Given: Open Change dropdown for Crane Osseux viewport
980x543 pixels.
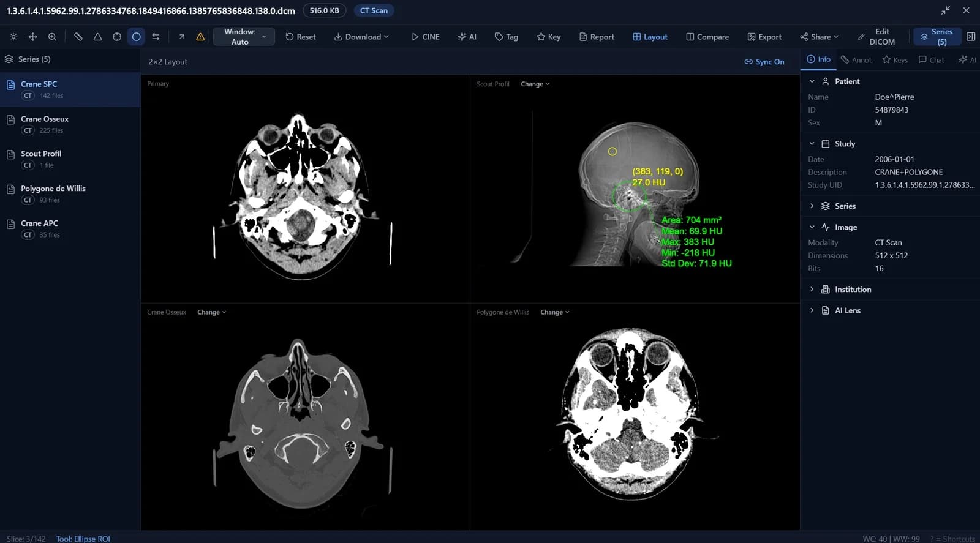Looking at the screenshot, I should click(212, 312).
